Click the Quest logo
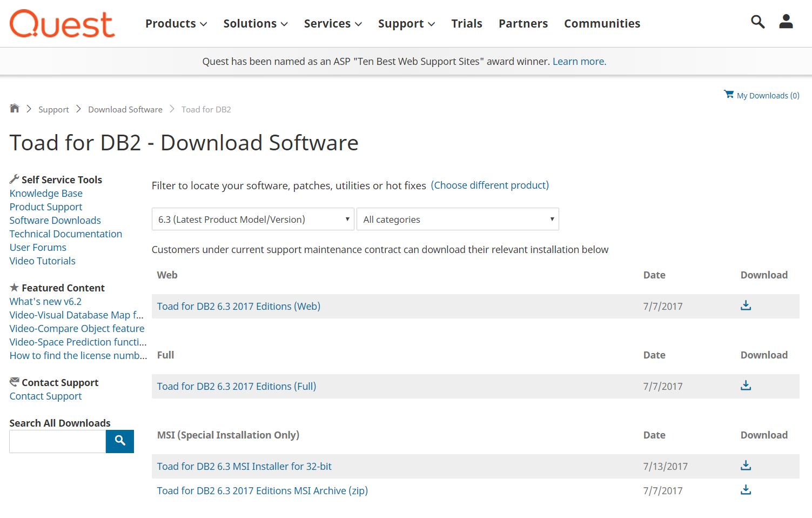 62,24
